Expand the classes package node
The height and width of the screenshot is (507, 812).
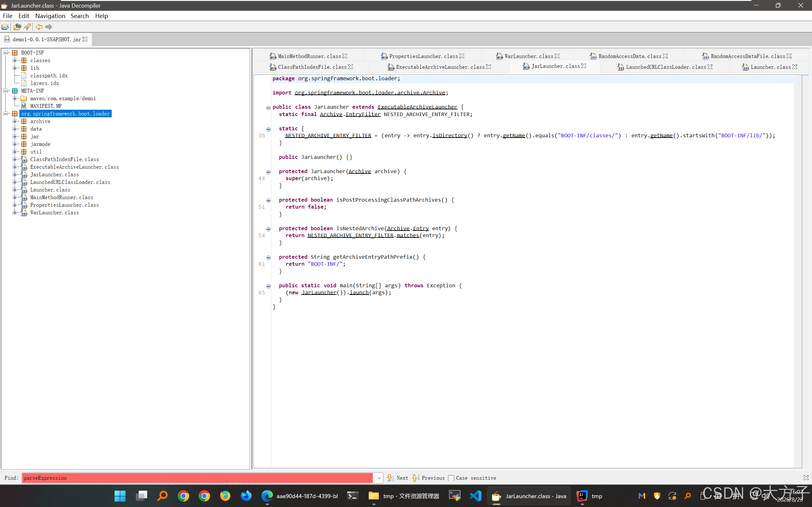click(15, 60)
